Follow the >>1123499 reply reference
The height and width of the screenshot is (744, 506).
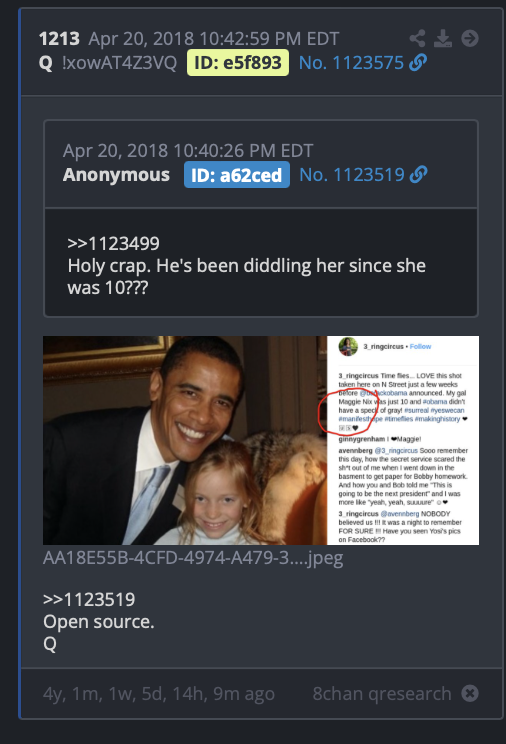113,243
